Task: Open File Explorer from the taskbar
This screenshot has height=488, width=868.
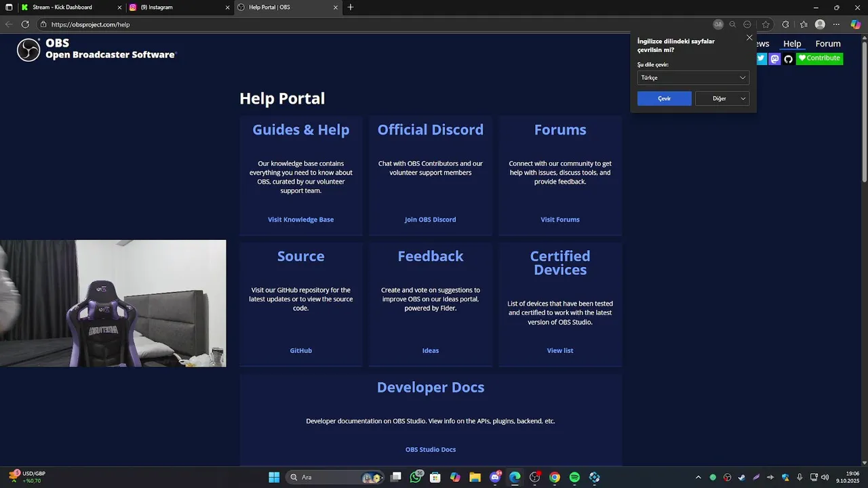Action: [x=475, y=477]
